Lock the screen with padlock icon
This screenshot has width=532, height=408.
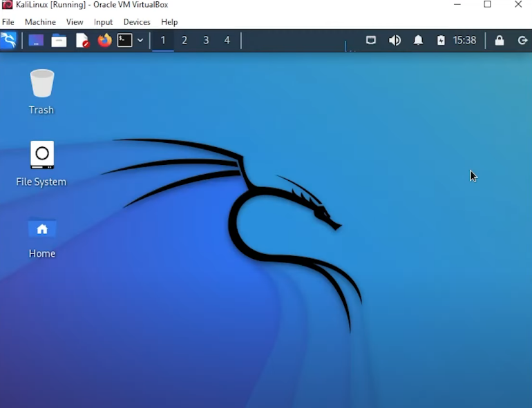499,40
